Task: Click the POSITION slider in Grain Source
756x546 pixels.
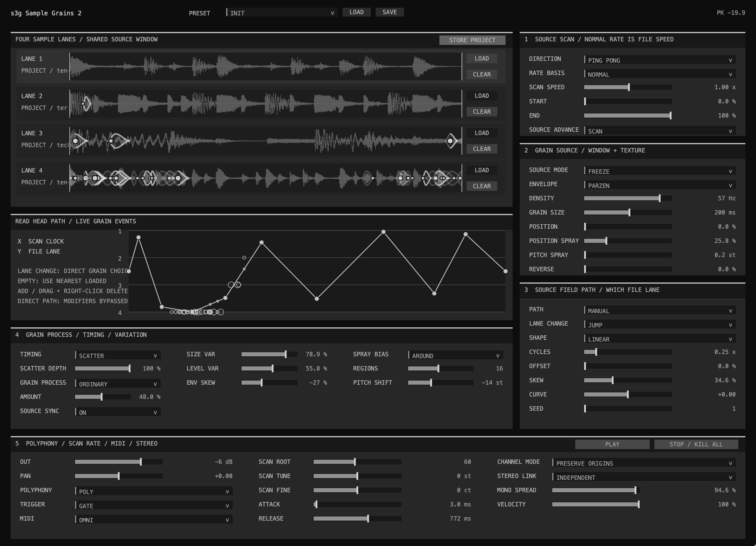Action: click(628, 227)
